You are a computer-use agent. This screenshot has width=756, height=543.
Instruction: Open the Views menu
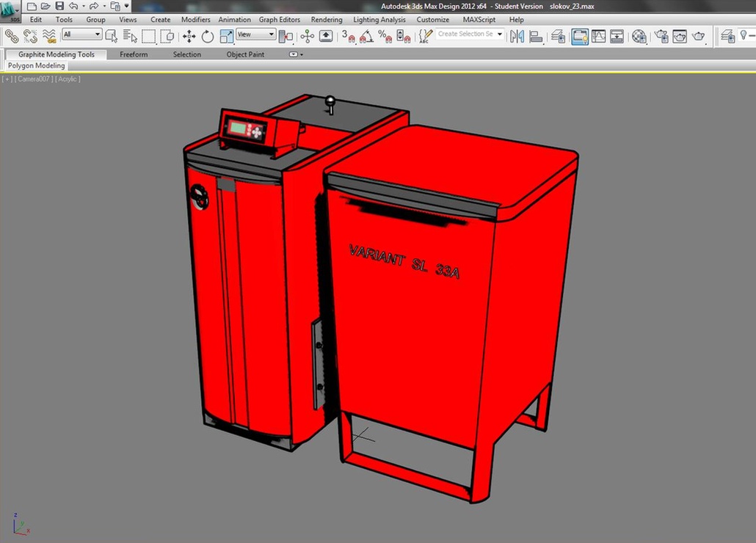point(128,20)
